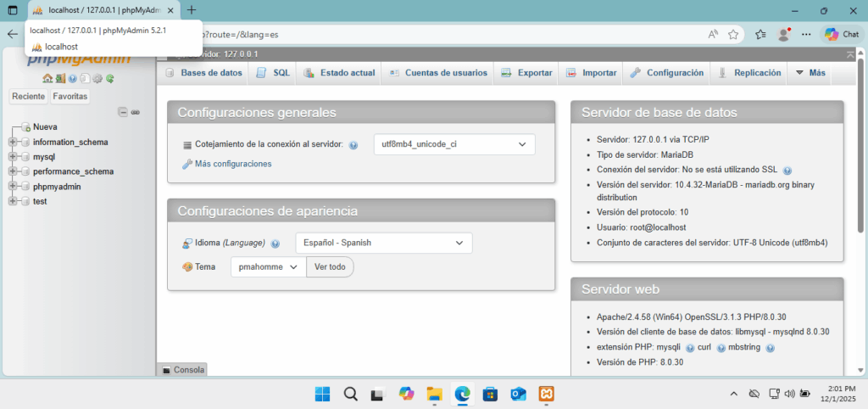This screenshot has height=409, width=868.
Task: Click the log out door icon
Action: pos(60,78)
